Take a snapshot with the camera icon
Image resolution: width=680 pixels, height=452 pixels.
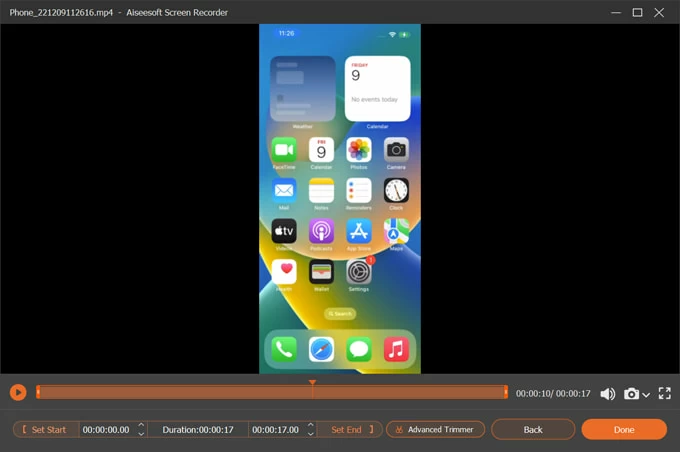(631, 394)
